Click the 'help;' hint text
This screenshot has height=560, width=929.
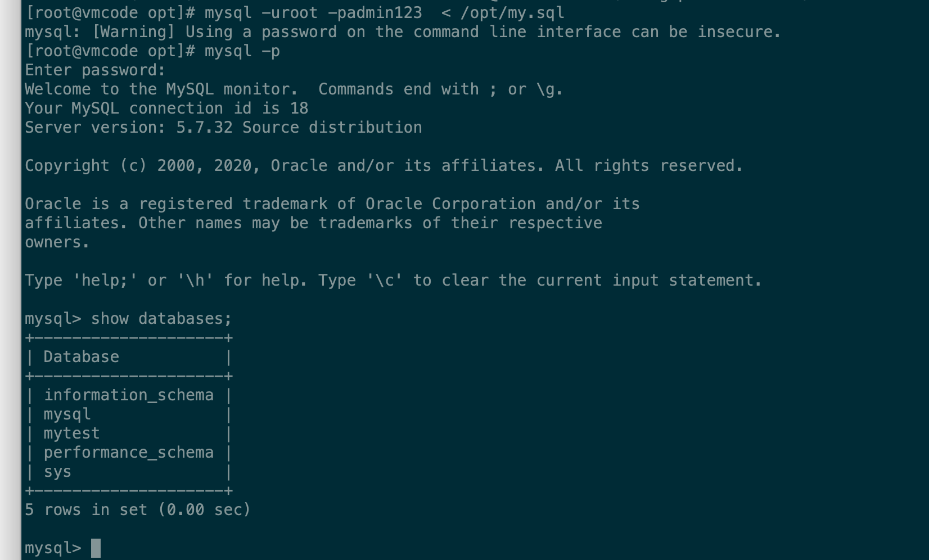click(x=105, y=281)
